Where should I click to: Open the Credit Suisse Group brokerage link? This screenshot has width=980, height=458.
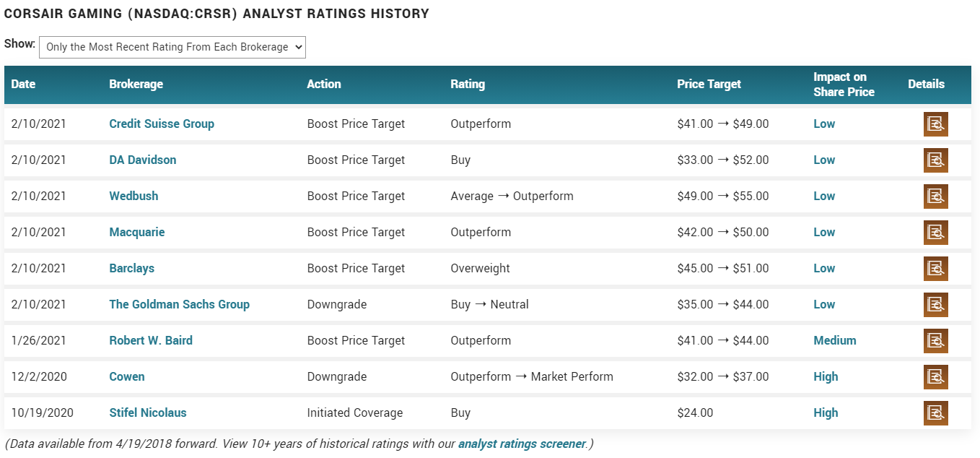point(162,124)
